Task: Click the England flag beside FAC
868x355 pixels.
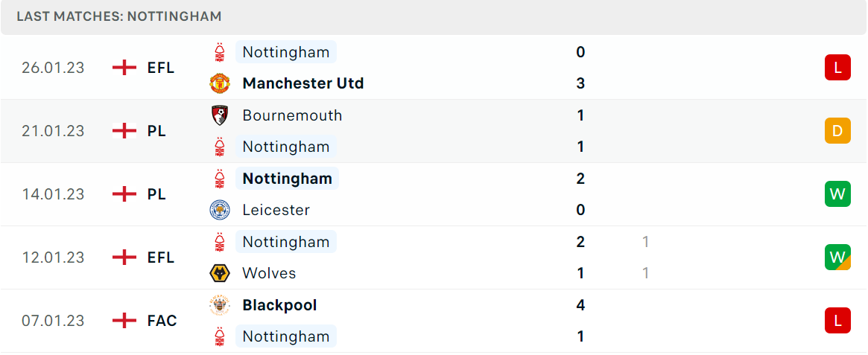Action: coord(124,321)
